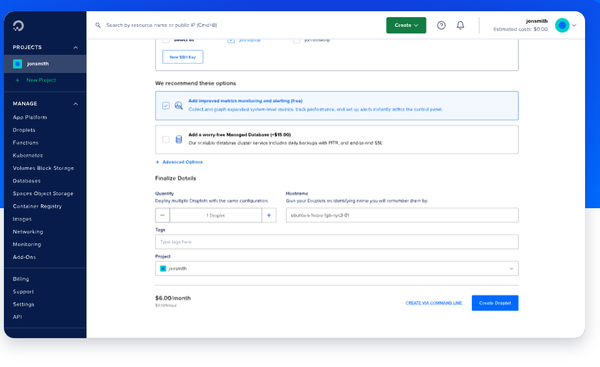Viewport: 600px width, 367px height.
Task: Collapse the MANAGE section chevron
Action: pyautogui.click(x=75, y=104)
